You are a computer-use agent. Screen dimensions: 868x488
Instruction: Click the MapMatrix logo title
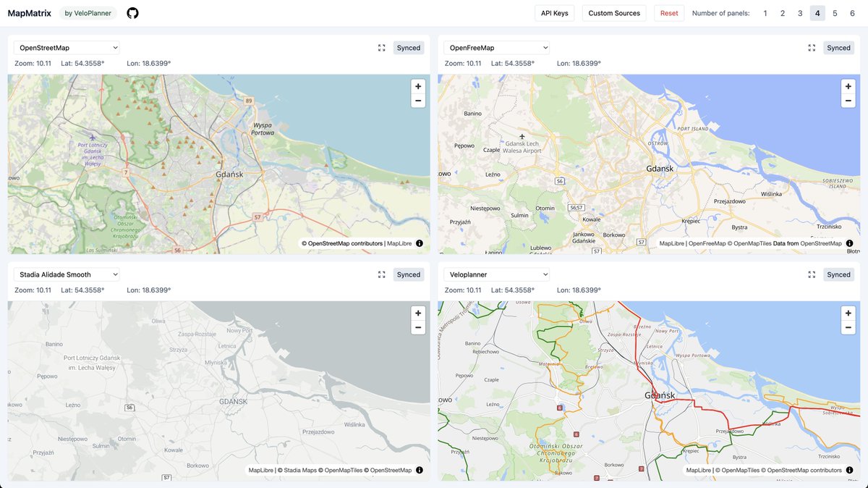pyautogui.click(x=30, y=13)
